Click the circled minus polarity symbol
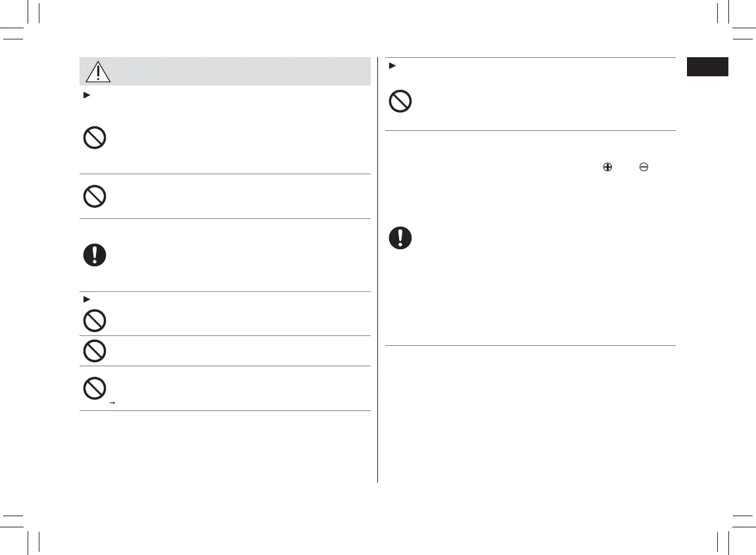Viewport: 756px width, 555px height. (x=644, y=168)
